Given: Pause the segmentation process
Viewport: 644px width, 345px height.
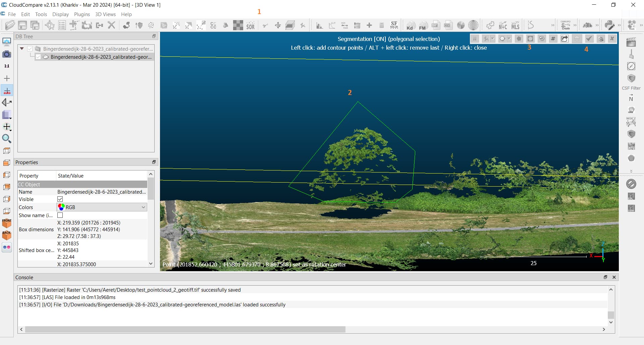Looking at the screenshot, I should pos(475,39).
